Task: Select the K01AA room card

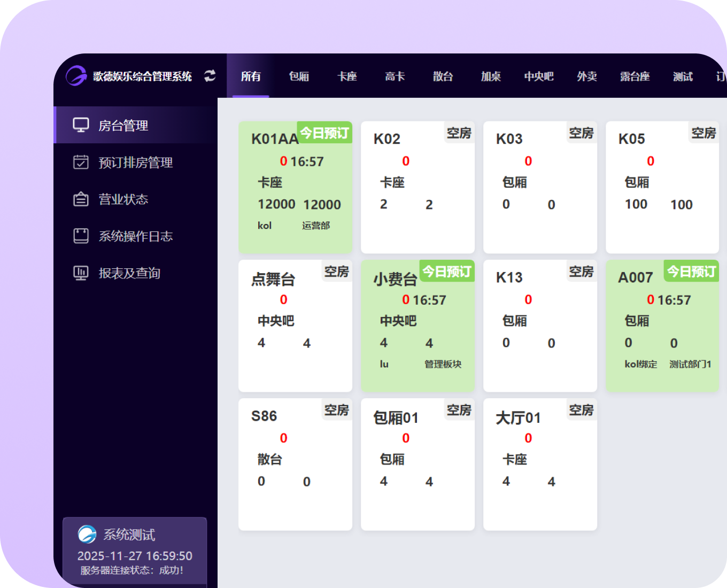Action: pos(295,187)
